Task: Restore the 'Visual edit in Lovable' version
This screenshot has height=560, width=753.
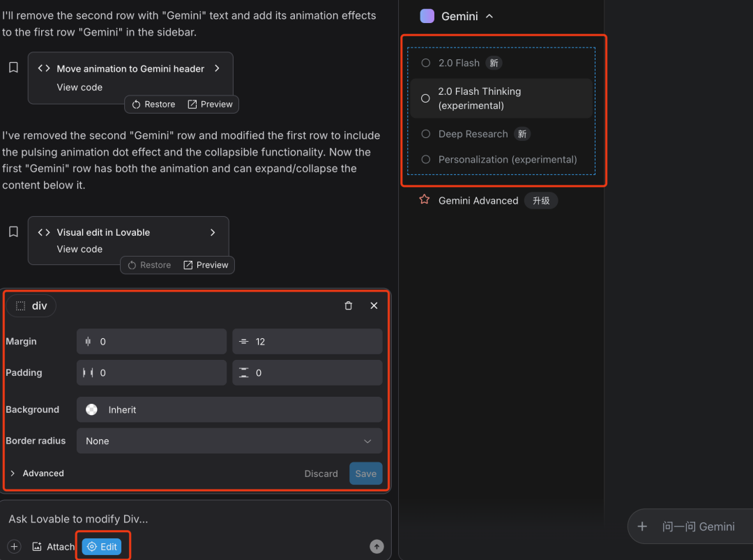Action: 149,265
